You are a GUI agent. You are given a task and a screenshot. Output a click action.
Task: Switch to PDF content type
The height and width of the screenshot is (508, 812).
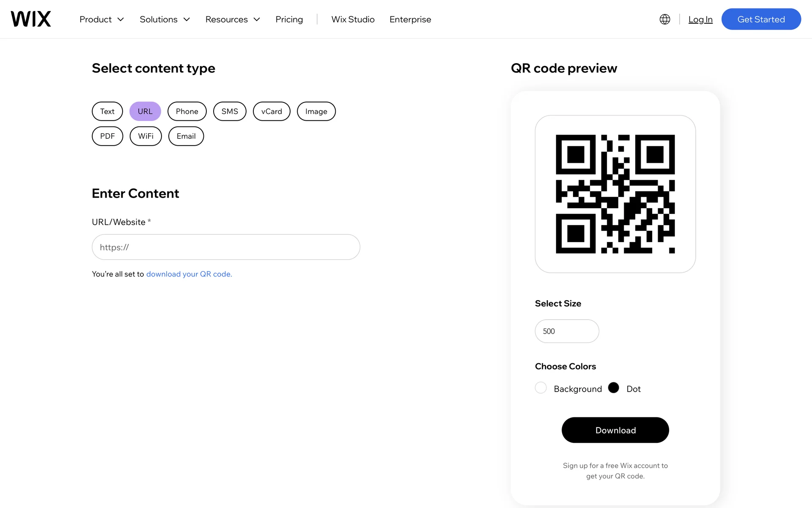107,136
